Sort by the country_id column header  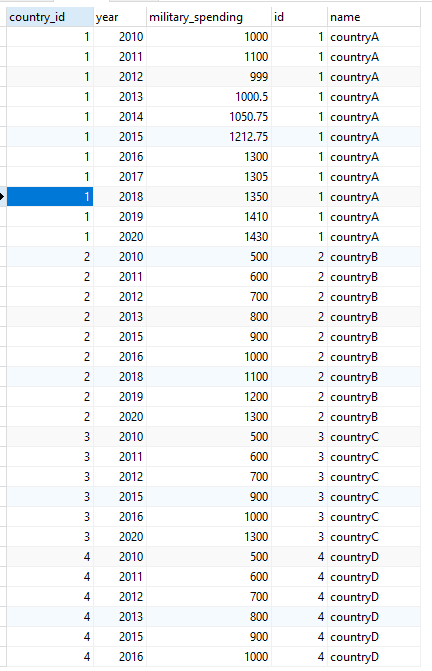pyautogui.click(x=50, y=17)
